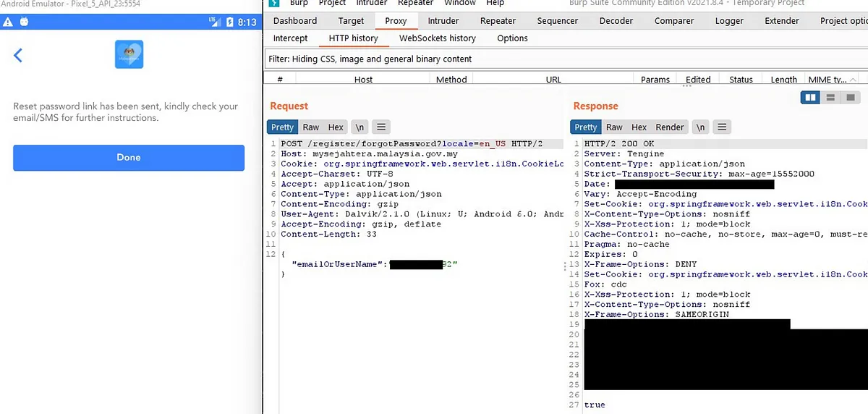Open the WebSockets history sub-tab

point(438,38)
